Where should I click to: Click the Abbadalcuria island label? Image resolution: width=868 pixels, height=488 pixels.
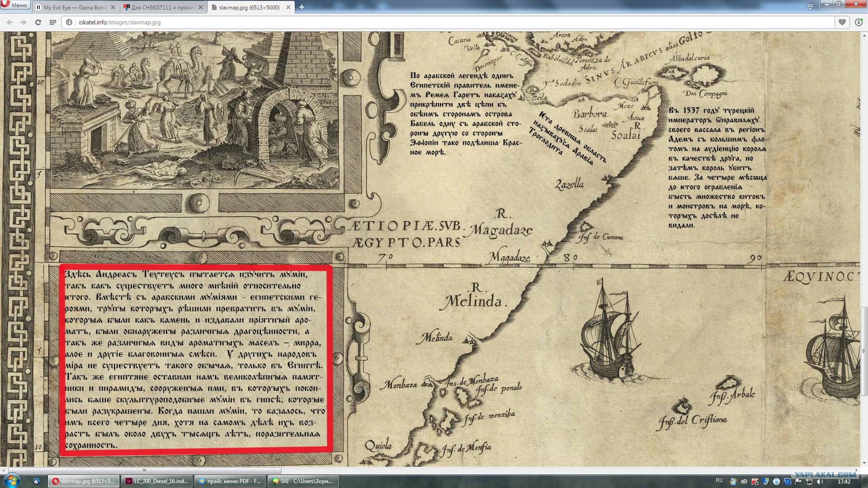click(x=690, y=58)
